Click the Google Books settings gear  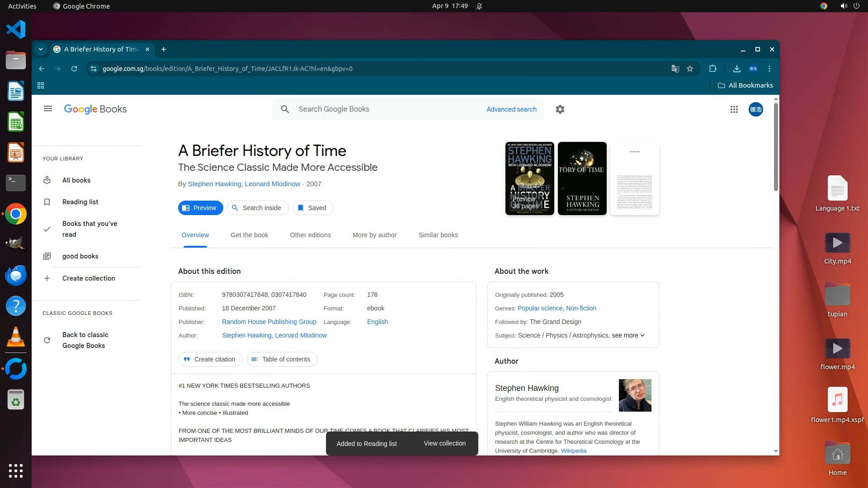pos(560,109)
